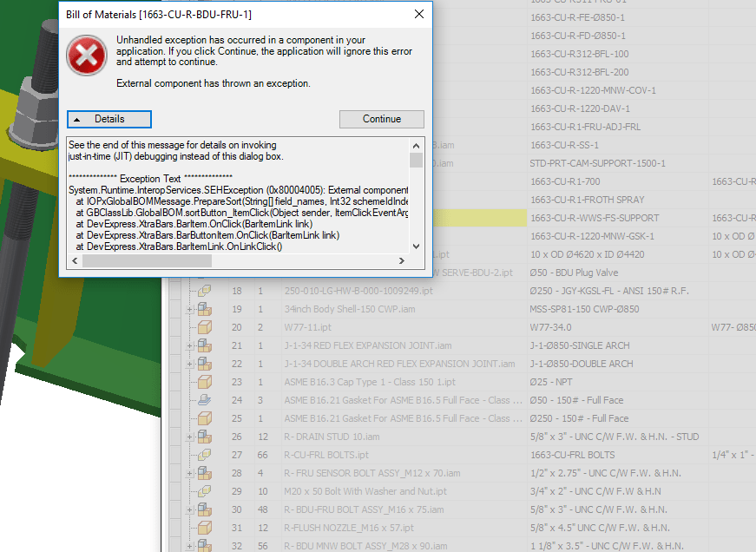The image size is (756, 552).
Task: Click the phantom part icon beside 250-010-LG-HW-B-000-1009249.ipt
Action: click(204, 291)
